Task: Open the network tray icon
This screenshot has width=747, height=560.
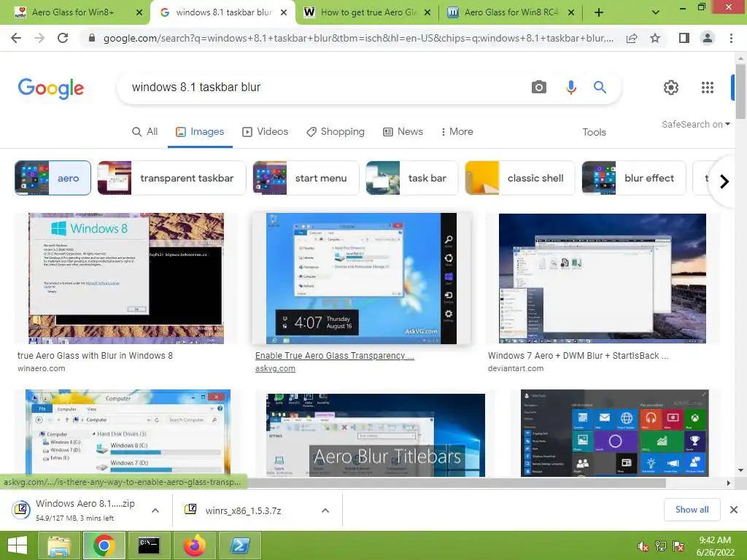Action: point(661,546)
